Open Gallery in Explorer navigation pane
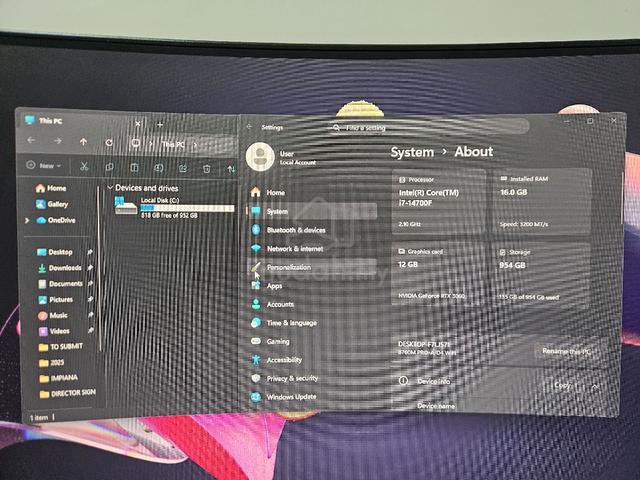Screen dimensions: 640x480 (x=52, y=204)
